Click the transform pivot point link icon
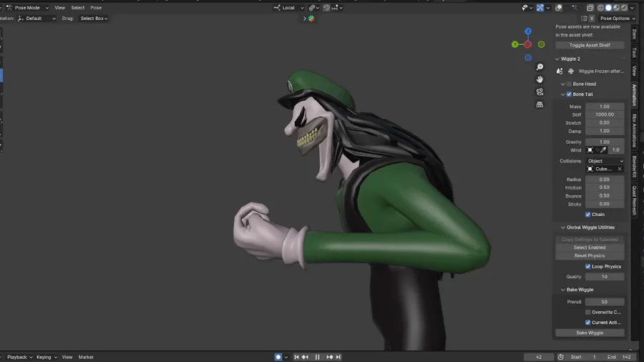The width and height of the screenshot is (644, 362). [x=314, y=8]
